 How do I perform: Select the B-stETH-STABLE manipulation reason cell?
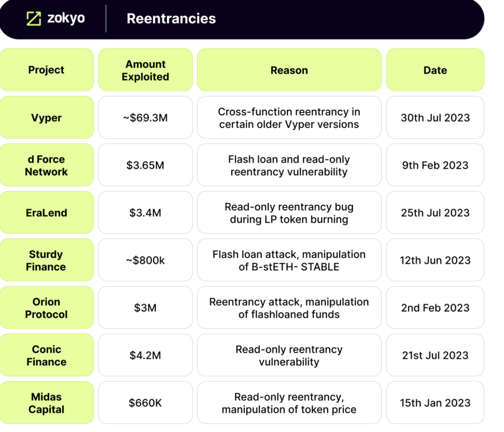[x=289, y=261]
